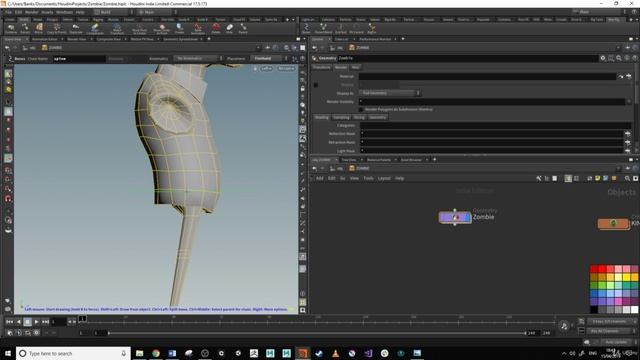Switch to the Animation Editor tab
Image resolution: width=640 pixels, height=360 pixels.
pos(45,39)
